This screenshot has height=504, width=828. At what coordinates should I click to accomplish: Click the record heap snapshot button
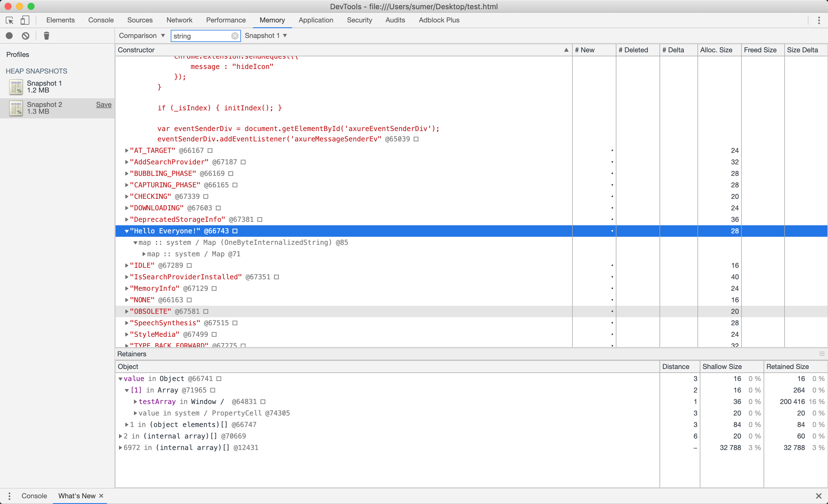click(x=9, y=36)
